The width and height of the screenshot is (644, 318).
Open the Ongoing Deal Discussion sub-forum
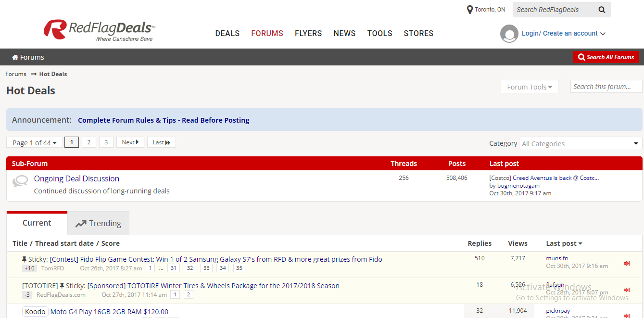coord(76,178)
